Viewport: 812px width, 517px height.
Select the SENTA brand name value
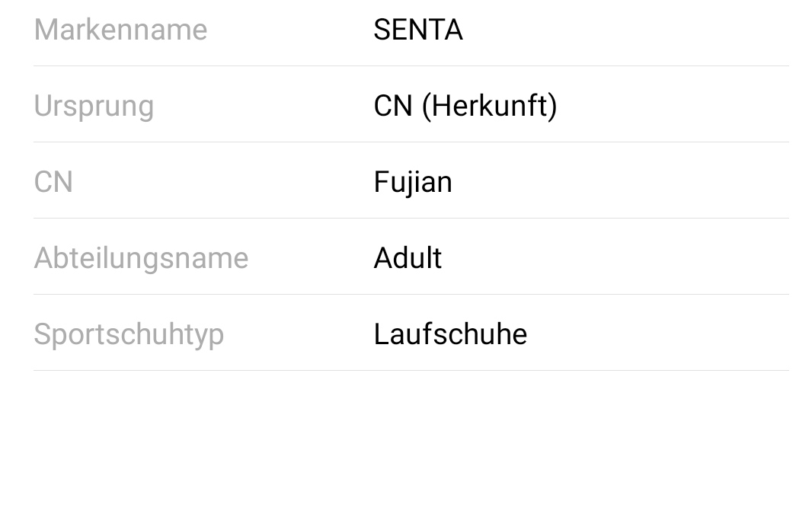417,30
